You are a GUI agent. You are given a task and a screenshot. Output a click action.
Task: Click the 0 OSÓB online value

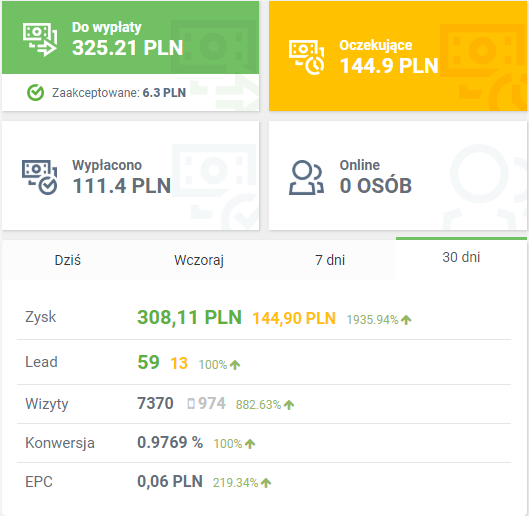(x=376, y=186)
